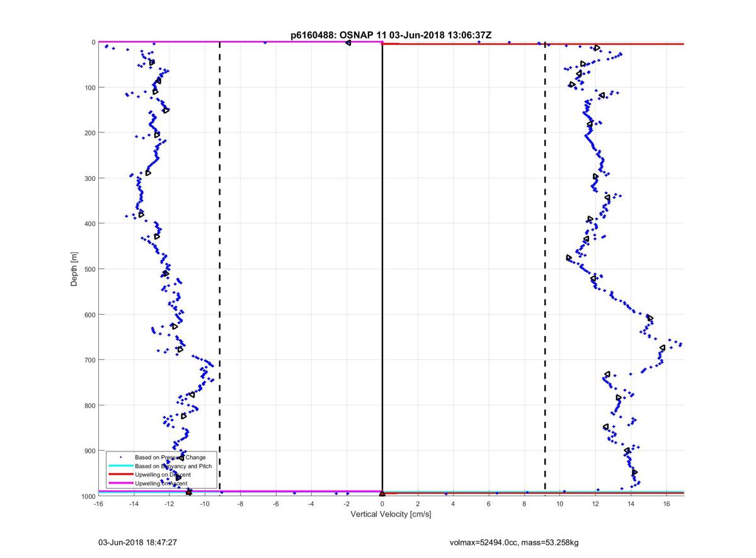Click the velocity axis tick label 16
The image size is (756, 558).
667,504
